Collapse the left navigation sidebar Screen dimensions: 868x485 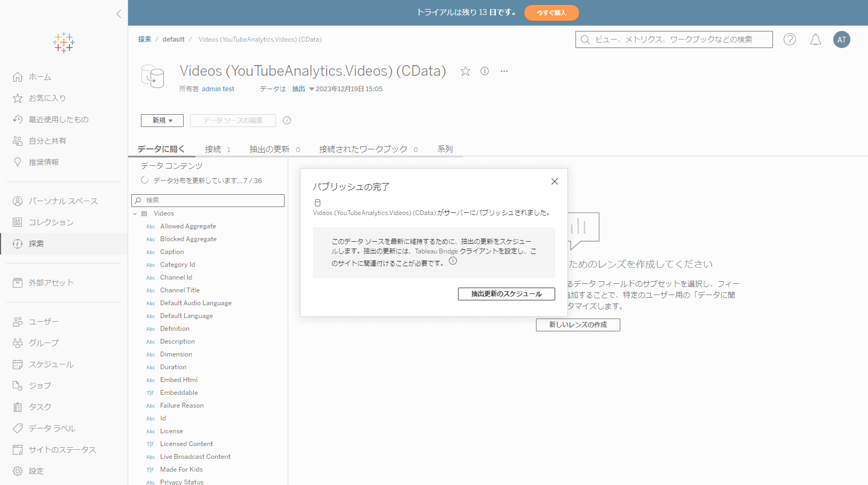pos(119,14)
